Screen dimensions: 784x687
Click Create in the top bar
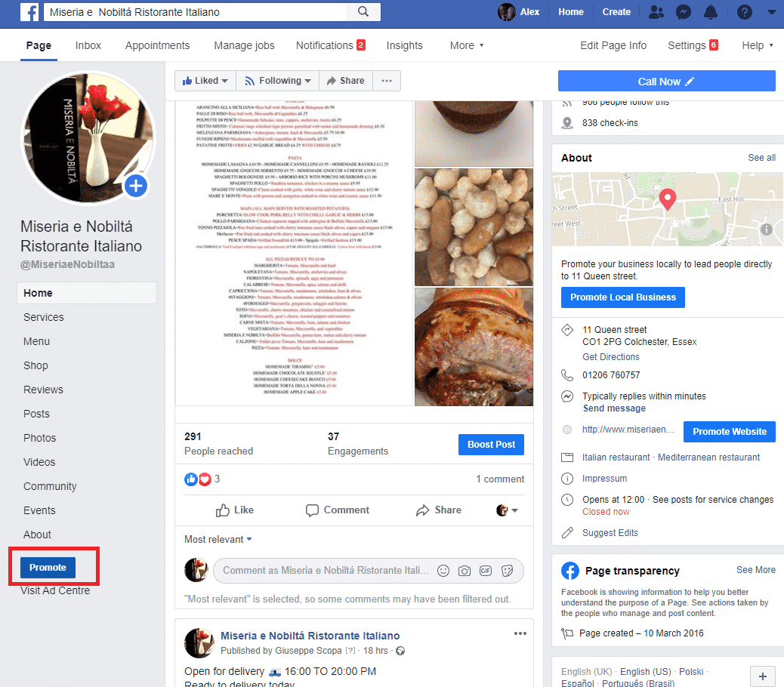point(616,12)
